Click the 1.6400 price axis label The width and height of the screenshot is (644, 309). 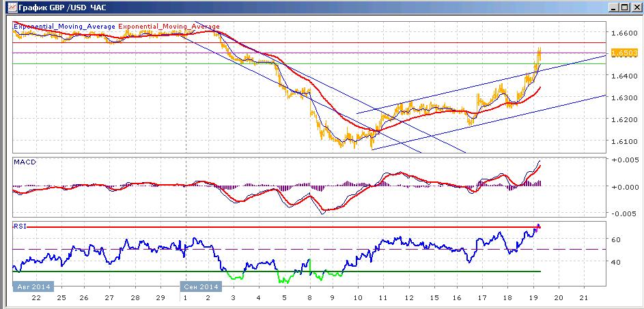624,76
